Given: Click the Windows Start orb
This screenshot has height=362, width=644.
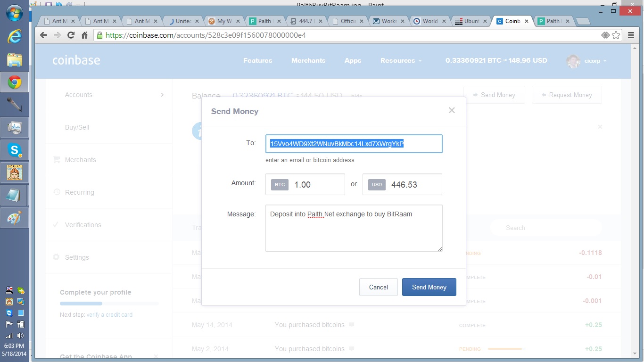Looking at the screenshot, I should click(15, 12).
